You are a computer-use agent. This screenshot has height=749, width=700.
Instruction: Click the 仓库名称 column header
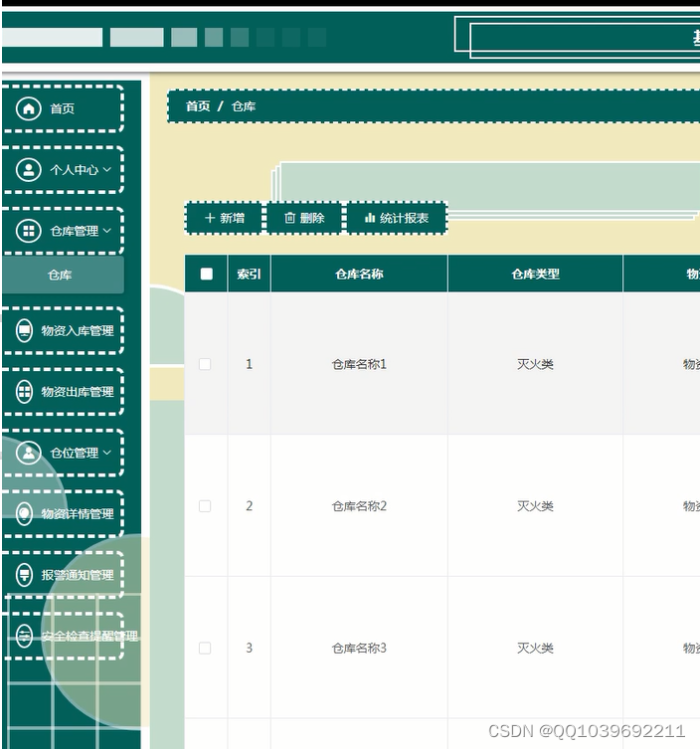(359, 274)
